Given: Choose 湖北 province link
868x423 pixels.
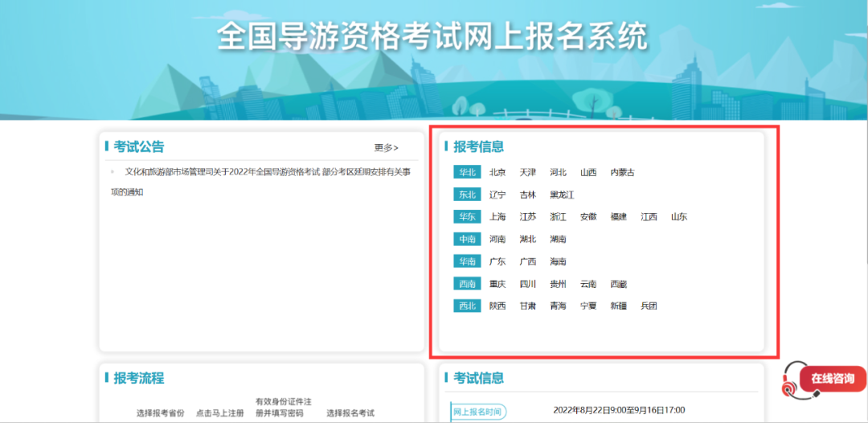Looking at the screenshot, I should [x=528, y=239].
